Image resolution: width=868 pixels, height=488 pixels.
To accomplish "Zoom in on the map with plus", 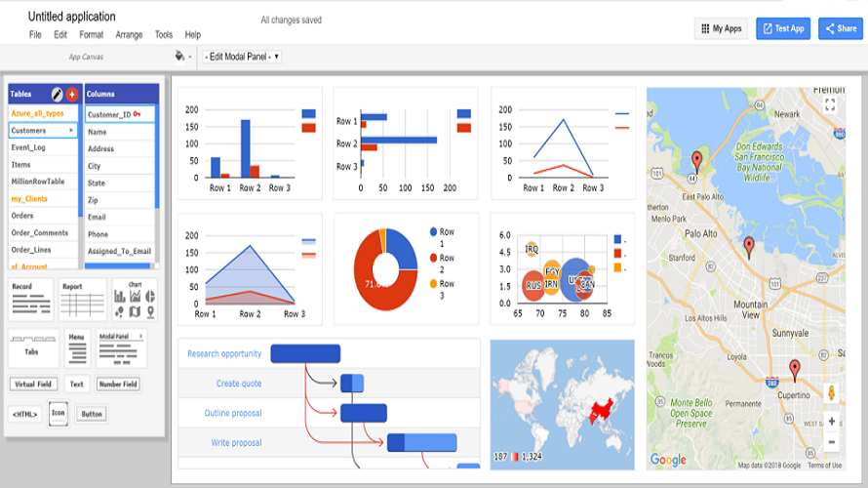I will [831, 422].
